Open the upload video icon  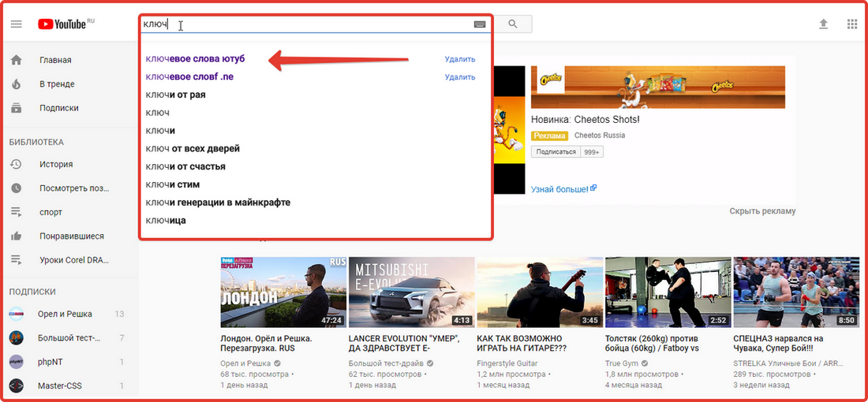(x=824, y=24)
